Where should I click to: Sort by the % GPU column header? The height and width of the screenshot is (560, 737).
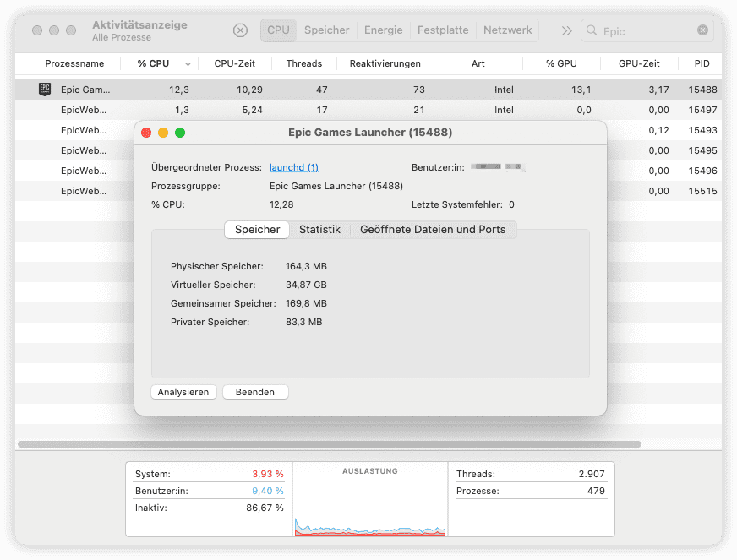point(561,63)
